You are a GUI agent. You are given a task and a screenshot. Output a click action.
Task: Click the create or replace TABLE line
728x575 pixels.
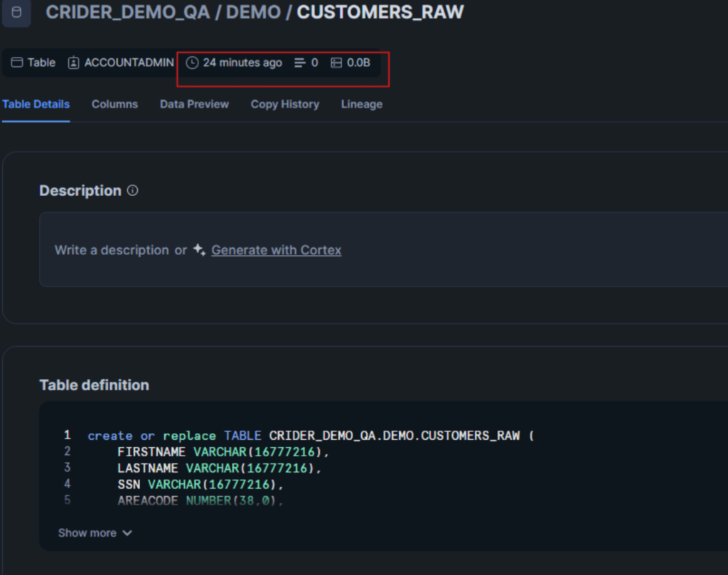click(x=311, y=436)
